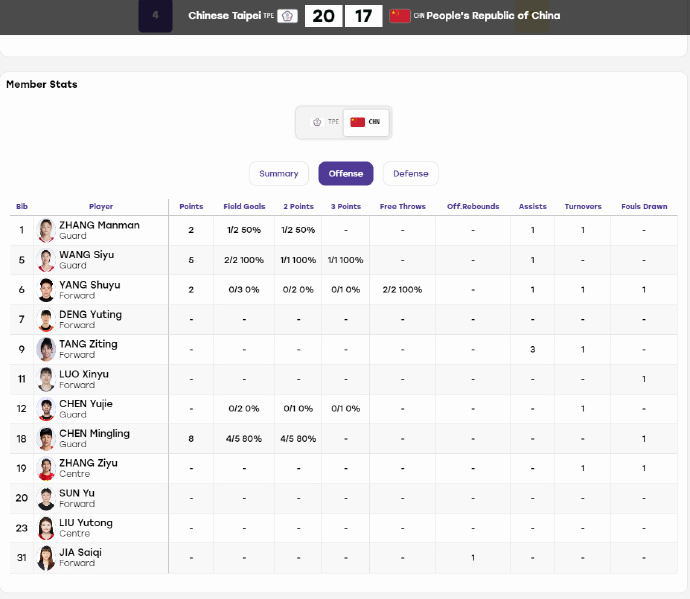The image size is (690, 599).
Task: Click CHEN Mingling's 4/5 80% 2 Points cell
Action: click(x=298, y=439)
